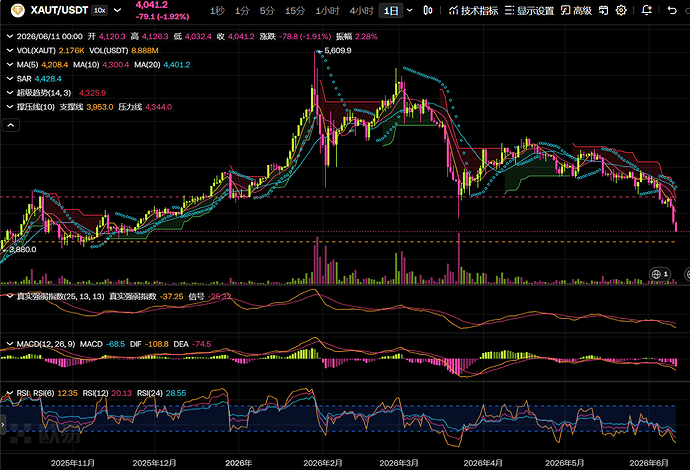Expand the MA(5) indicator row chevron
The height and width of the screenshot is (470, 690).
point(10,65)
